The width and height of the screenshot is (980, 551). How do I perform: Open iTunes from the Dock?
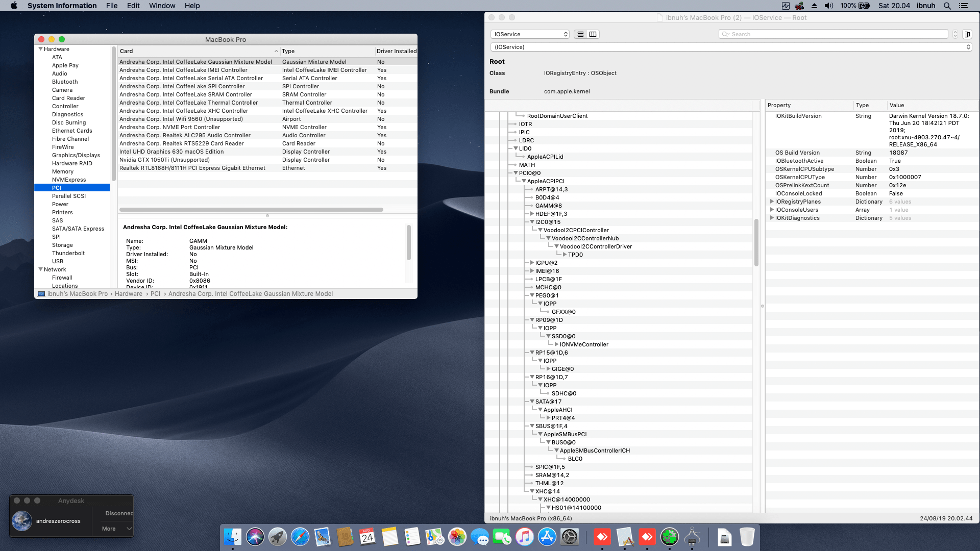pos(525,537)
